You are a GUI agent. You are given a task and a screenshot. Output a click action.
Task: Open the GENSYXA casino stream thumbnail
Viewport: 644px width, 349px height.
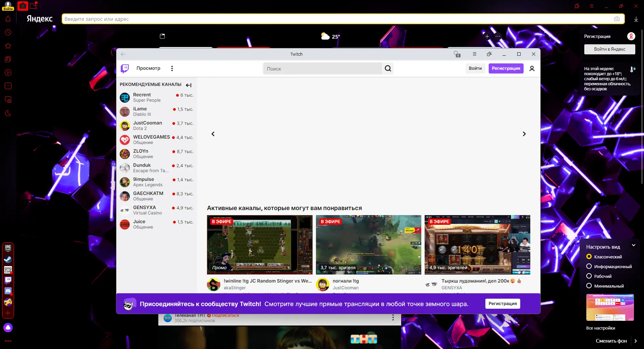click(x=477, y=245)
